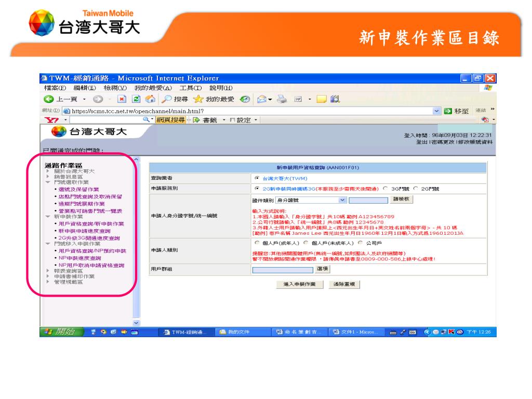Click the IE Forward arrow icon
The image size is (532, 399).
pyautogui.click(x=98, y=99)
